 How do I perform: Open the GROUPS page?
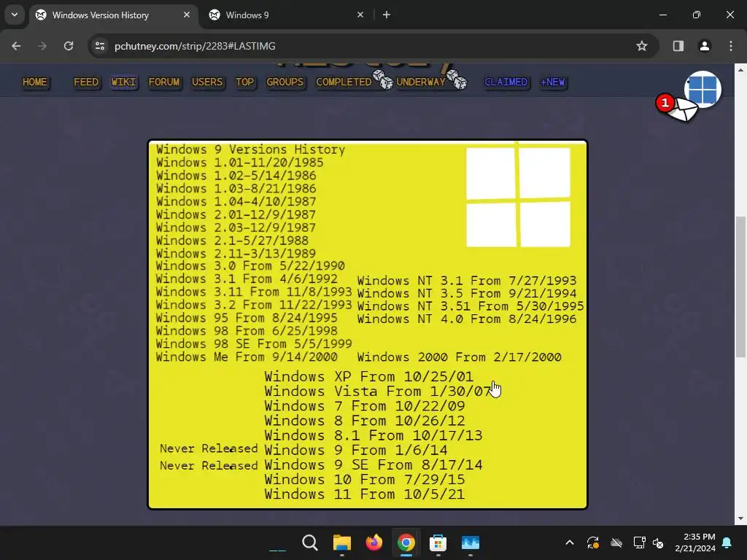(x=285, y=82)
